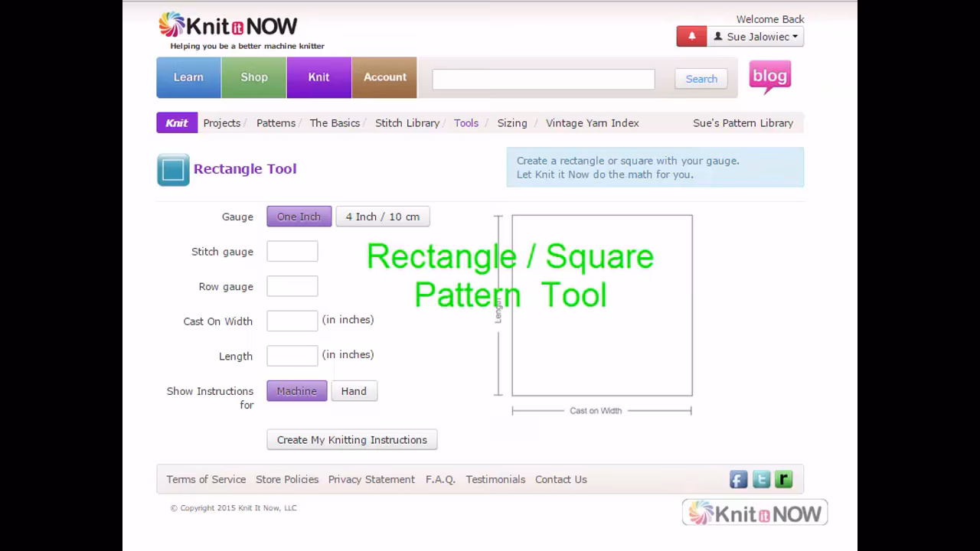This screenshot has width=980, height=551.
Task: Open the purple Knit main tab
Action: (318, 77)
